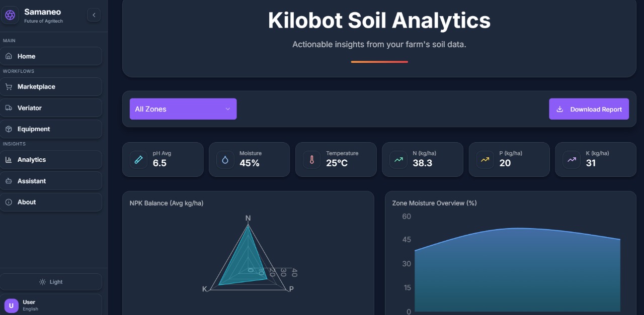644x315 pixels.
Task: Collapse the sidebar with the chevron button
Action: 94,15
